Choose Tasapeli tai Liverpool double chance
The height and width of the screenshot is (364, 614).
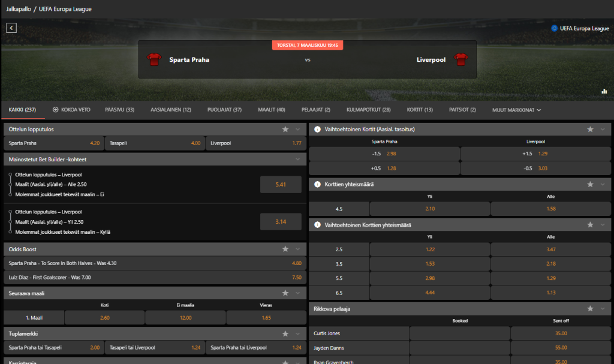pos(155,348)
